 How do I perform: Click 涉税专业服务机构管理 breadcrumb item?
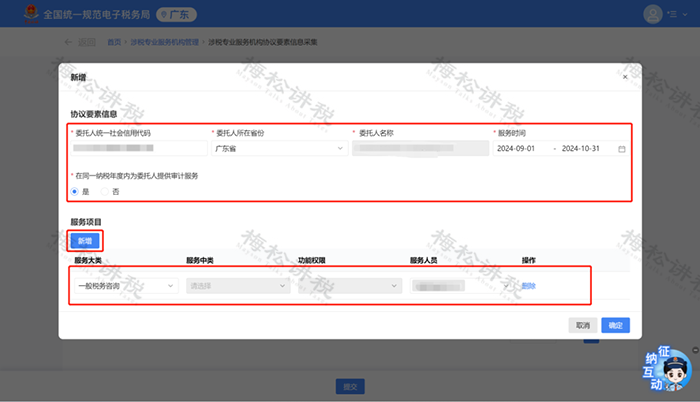pos(163,42)
